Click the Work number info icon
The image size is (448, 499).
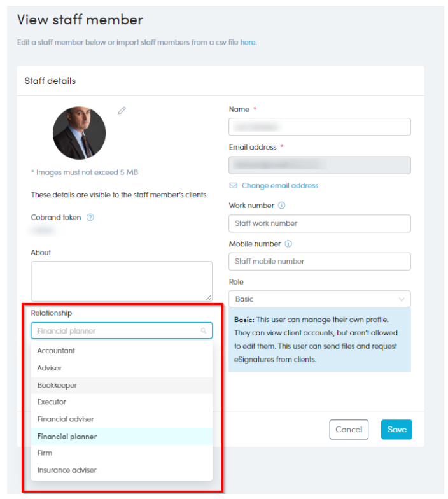click(x=281, y=205)
